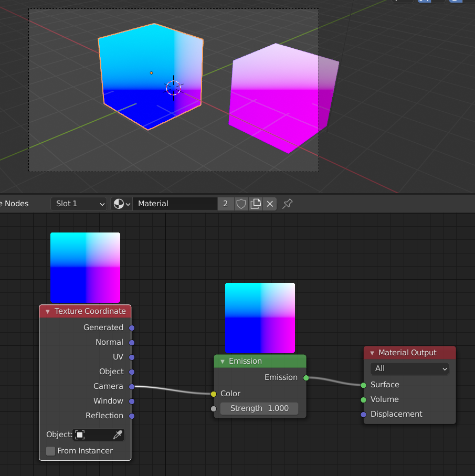The height and width of the screenshot is (476, 475).
Task: Click the Strength 1.000 field
Action: (259, 408)
